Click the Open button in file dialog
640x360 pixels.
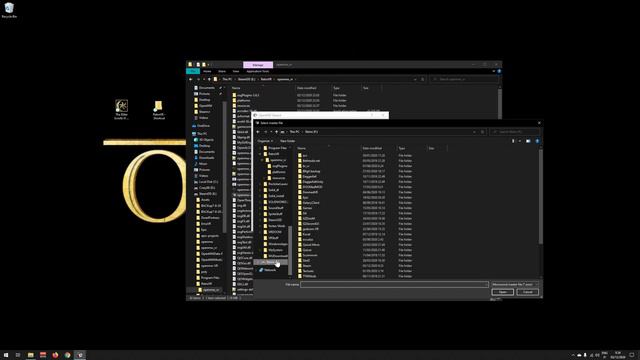pos(502,292)
